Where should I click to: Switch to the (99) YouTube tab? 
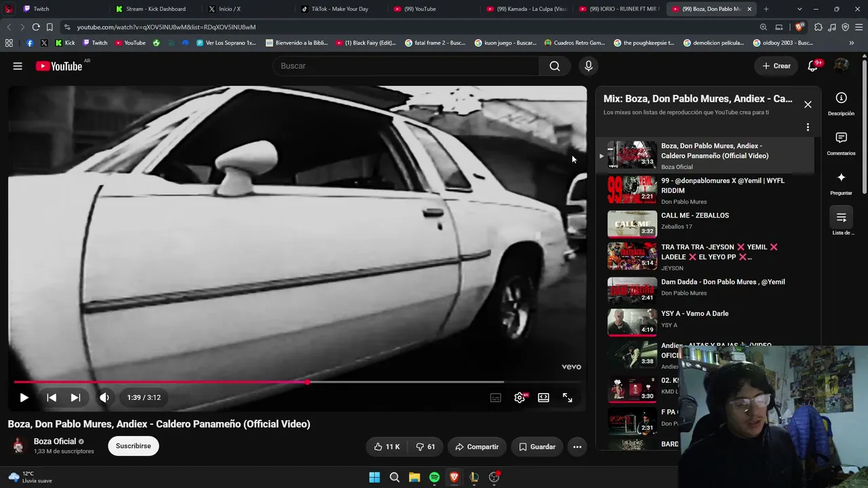click(x=434, y=9)
